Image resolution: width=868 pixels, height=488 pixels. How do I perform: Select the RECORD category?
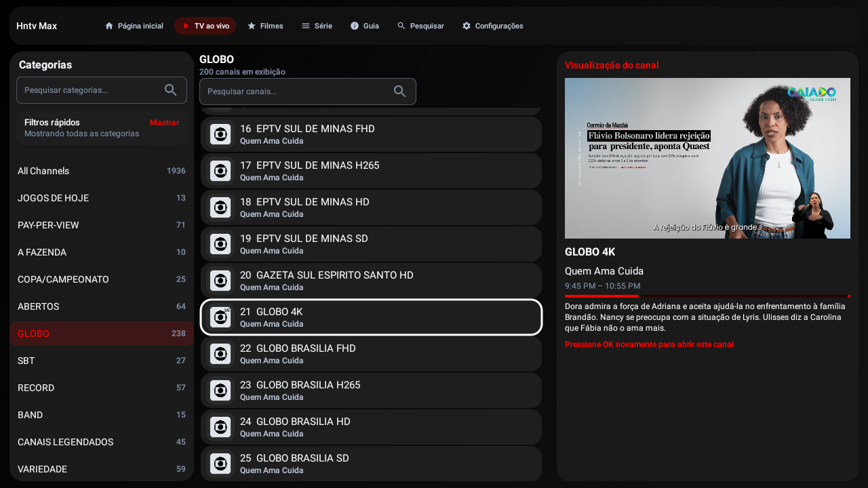[102, 388]
